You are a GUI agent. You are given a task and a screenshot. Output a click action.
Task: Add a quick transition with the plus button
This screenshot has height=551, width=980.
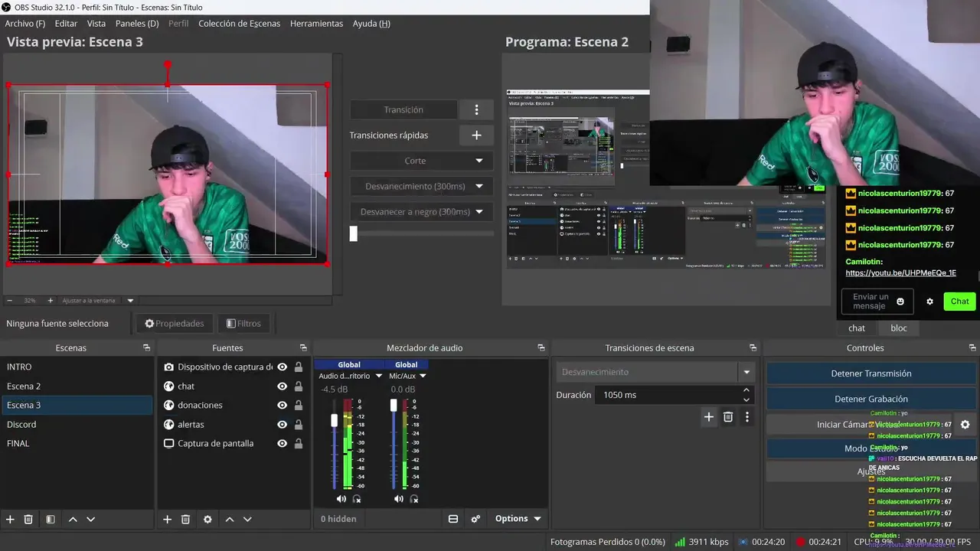476,135
